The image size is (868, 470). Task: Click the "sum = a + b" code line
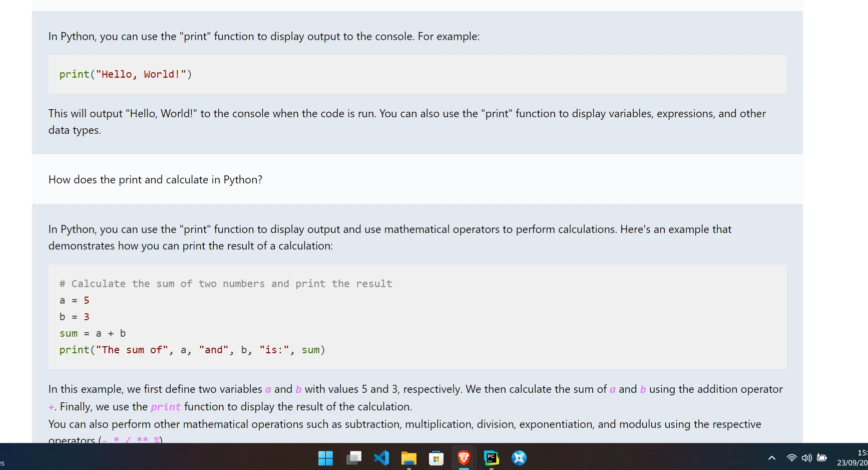point(93,334)
